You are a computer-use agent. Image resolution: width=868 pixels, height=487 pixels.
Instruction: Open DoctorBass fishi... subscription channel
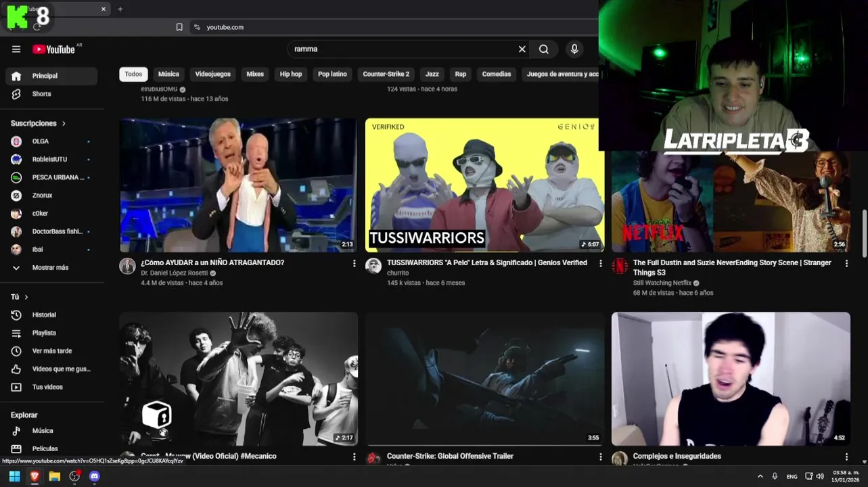51,231
